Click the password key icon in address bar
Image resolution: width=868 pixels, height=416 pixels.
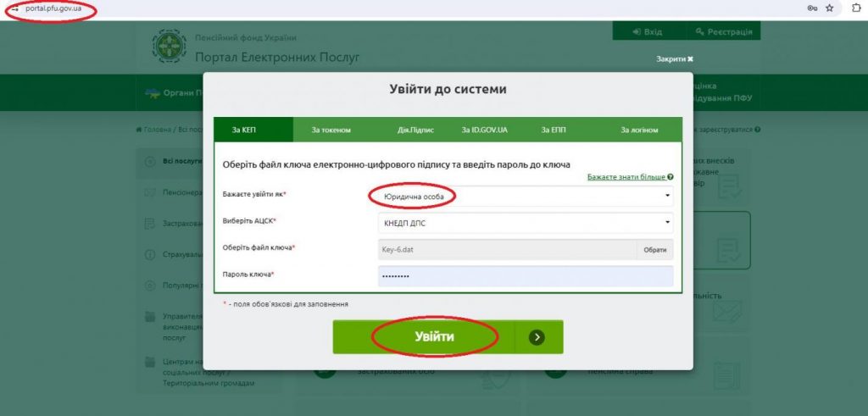pyautogui.click(x=812, y=8)
